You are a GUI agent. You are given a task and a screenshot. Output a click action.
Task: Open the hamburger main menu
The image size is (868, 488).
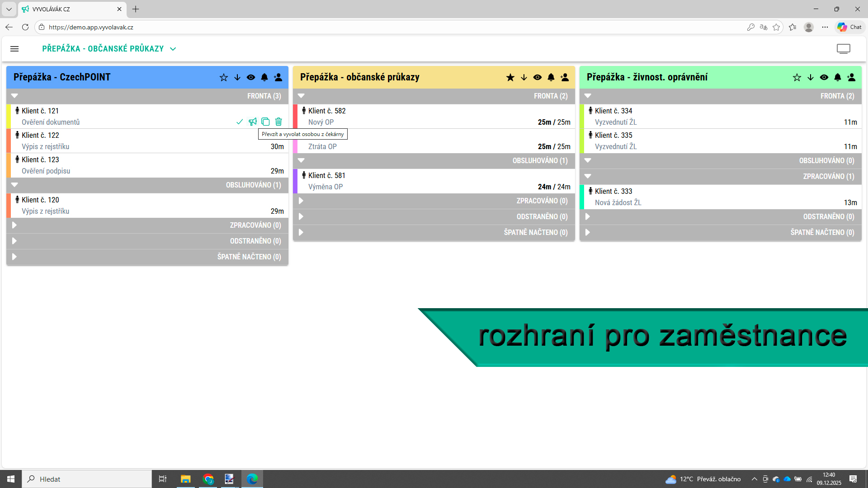pyautogui.click(x=14, y=49)
